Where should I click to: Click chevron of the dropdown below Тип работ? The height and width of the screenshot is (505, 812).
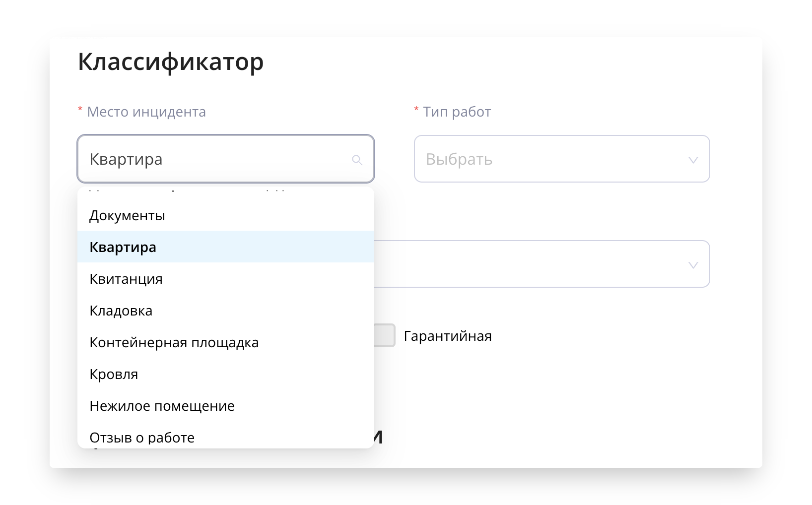693,265
